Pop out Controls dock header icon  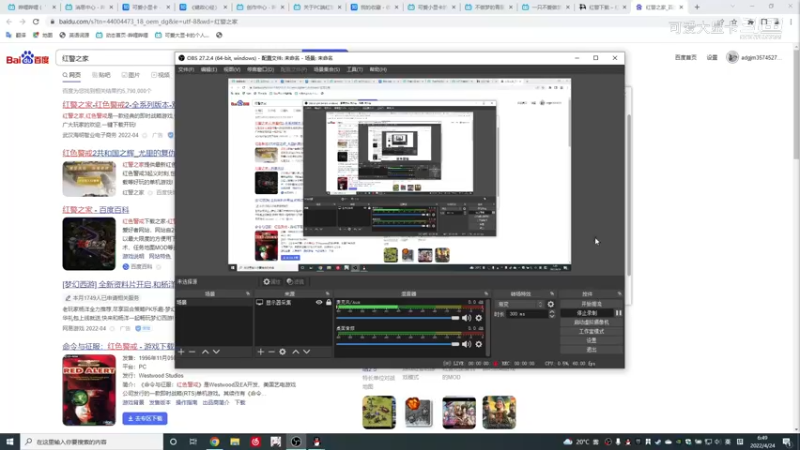point(619,294)
